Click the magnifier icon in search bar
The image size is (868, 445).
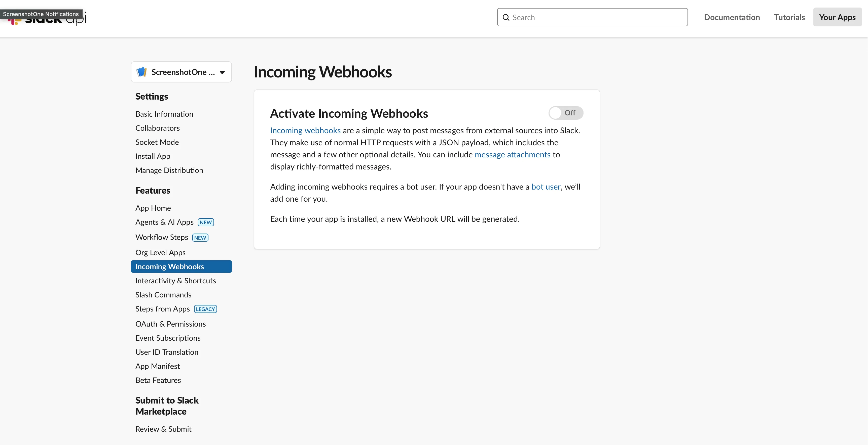(x=506, y=17)
